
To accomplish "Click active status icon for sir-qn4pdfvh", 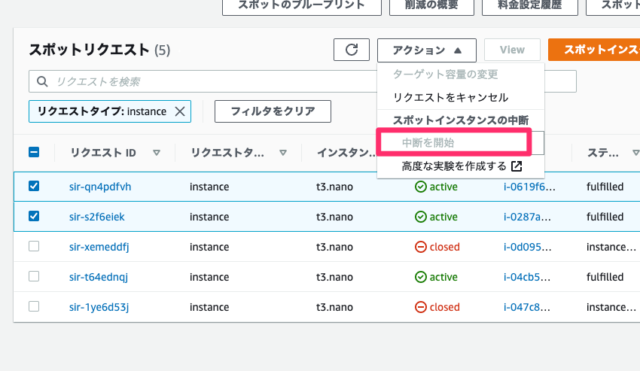I will [420, 187].
